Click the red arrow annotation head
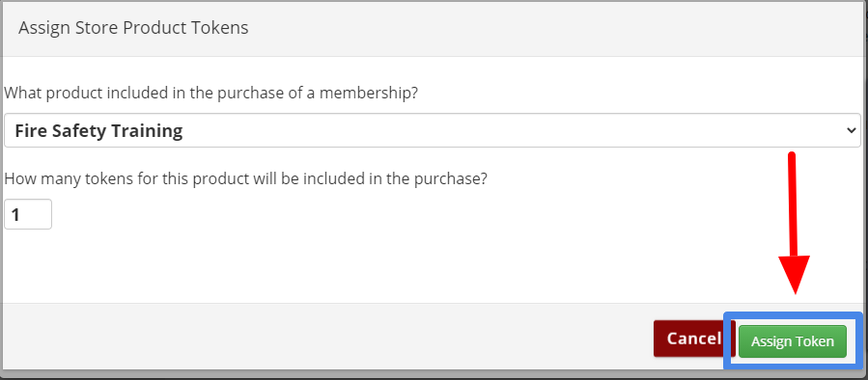 click(795, 274)
